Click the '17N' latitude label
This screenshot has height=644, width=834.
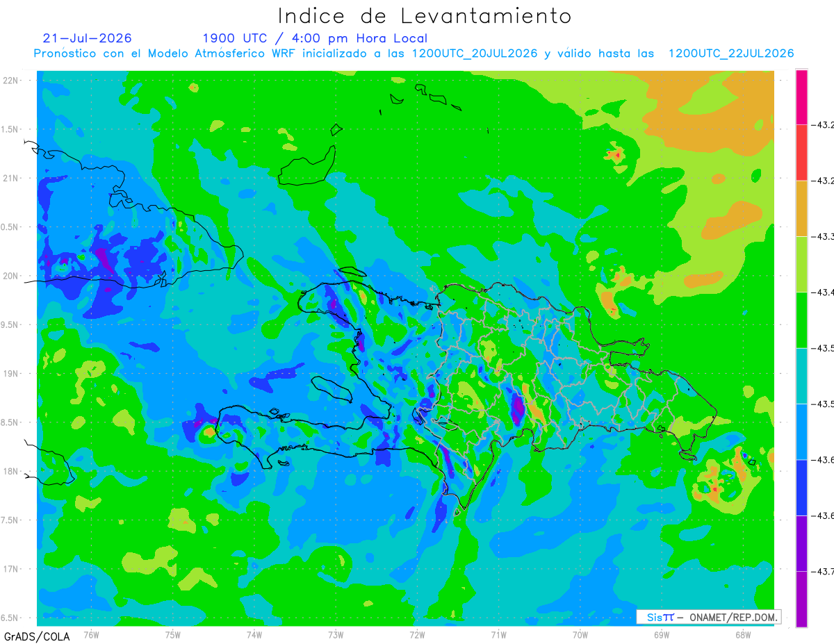[x=11, y=570]
